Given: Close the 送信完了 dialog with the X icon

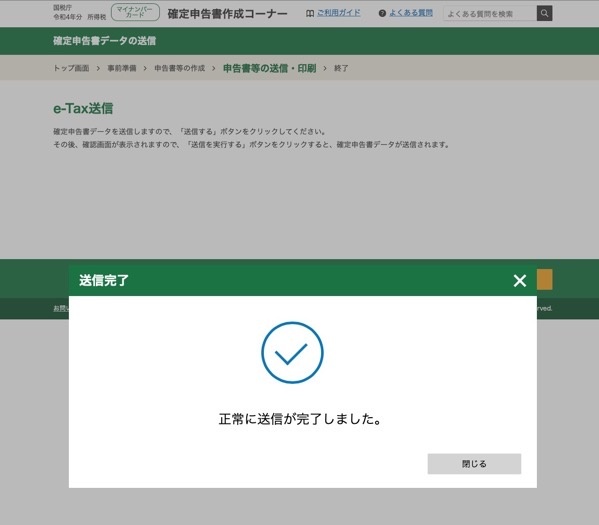Looking at the screenshot, I should [x=520, y=281].
